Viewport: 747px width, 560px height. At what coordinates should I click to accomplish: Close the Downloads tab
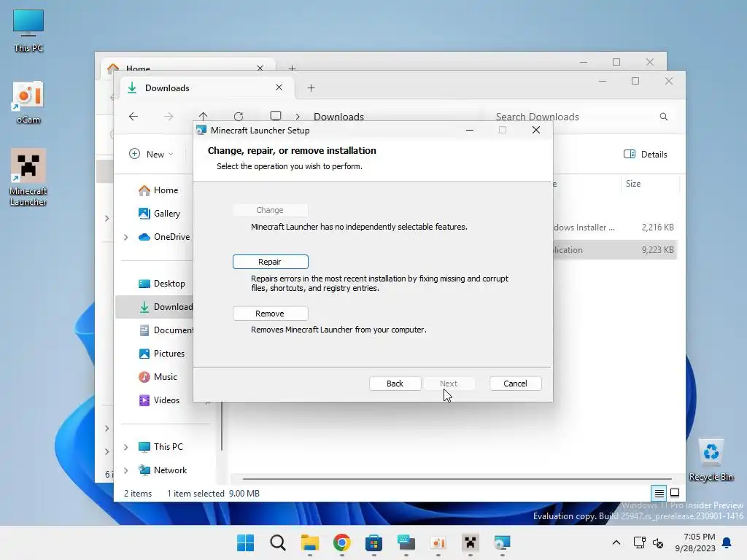coord(279,87)
